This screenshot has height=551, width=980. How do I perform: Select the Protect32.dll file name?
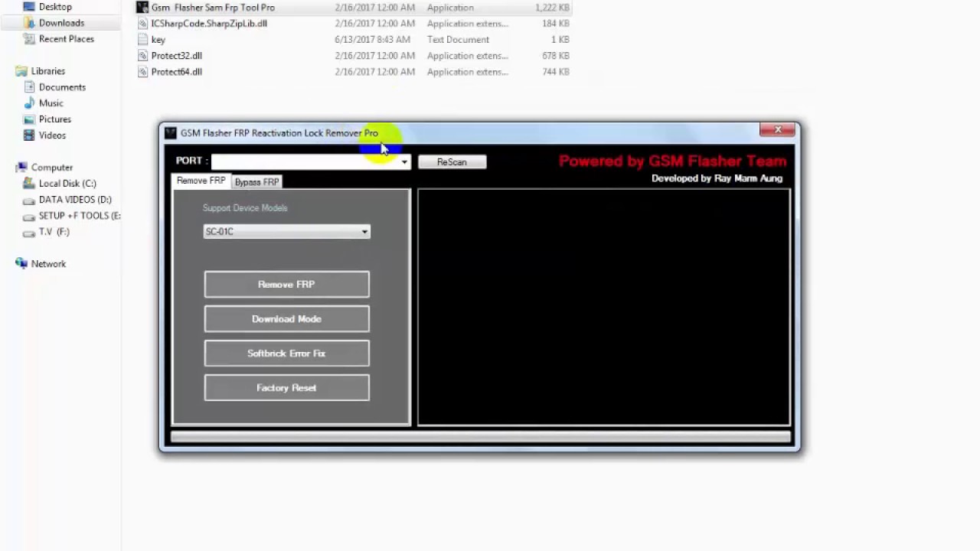click(x=177, y=56)
